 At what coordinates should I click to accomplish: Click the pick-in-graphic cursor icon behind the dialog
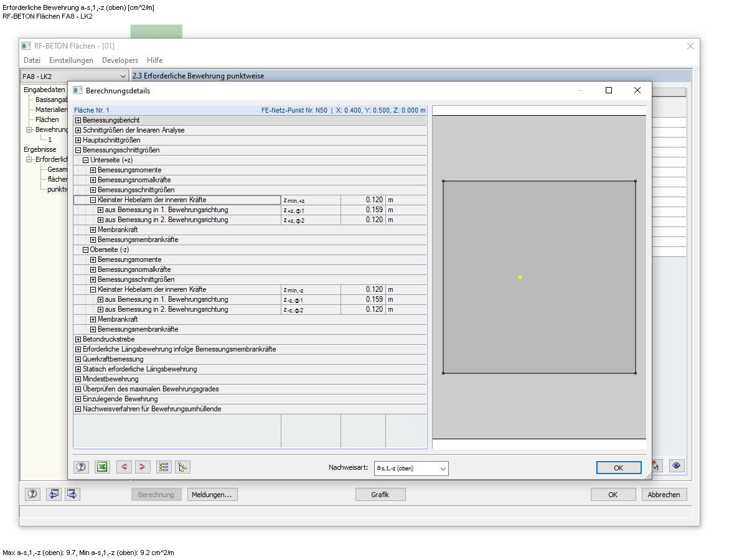tap(657, 465)
